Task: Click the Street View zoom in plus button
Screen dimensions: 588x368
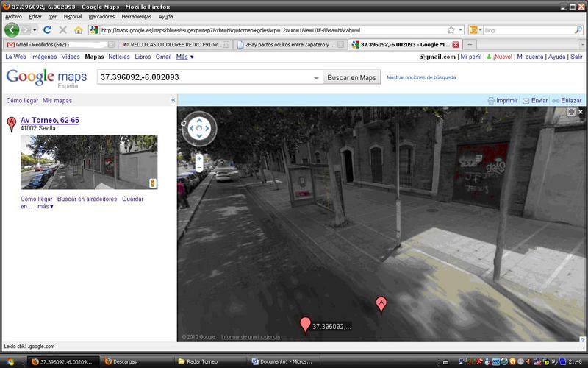Action: pos(199,158)
